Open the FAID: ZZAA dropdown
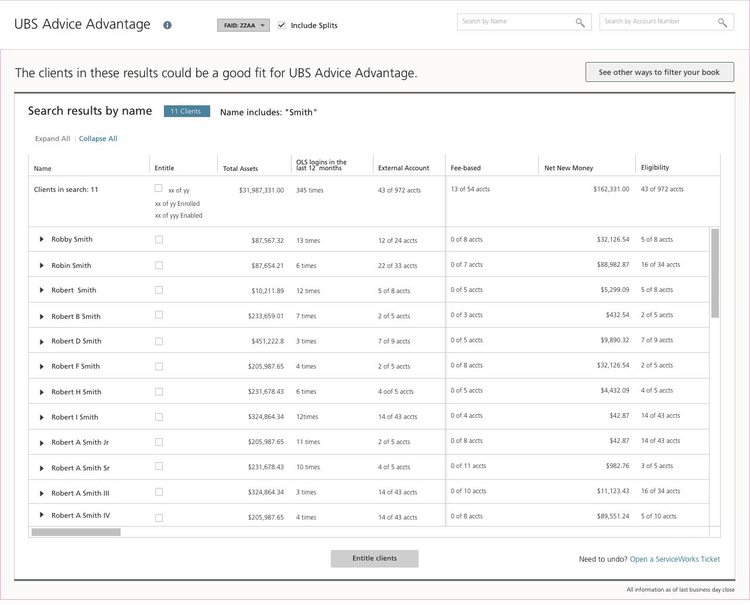This screenshot has height=605, width=750. click(243, 25)
